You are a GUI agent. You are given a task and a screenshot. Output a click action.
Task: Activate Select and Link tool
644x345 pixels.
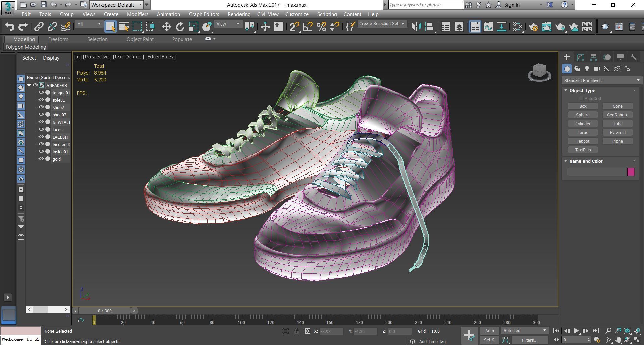pos(39,27)
